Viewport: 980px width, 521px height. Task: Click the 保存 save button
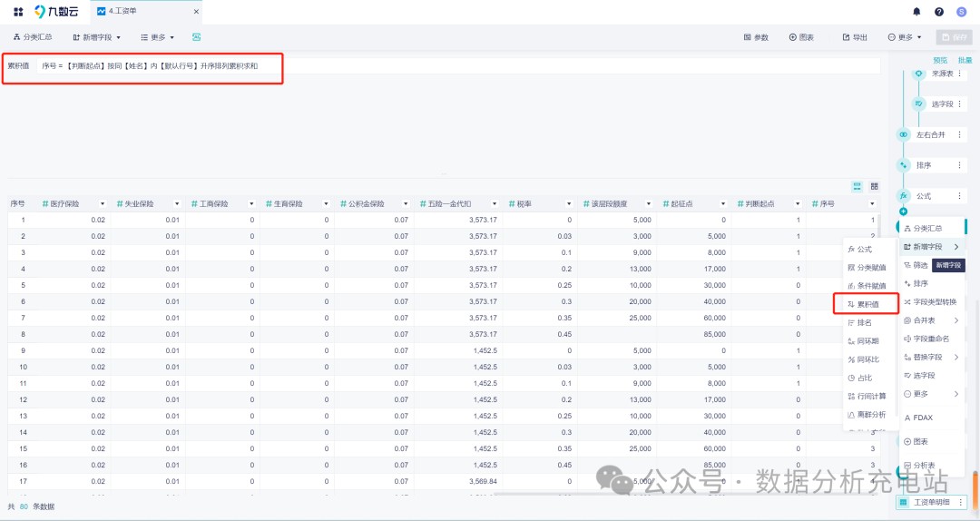click(x=954, y=37)
